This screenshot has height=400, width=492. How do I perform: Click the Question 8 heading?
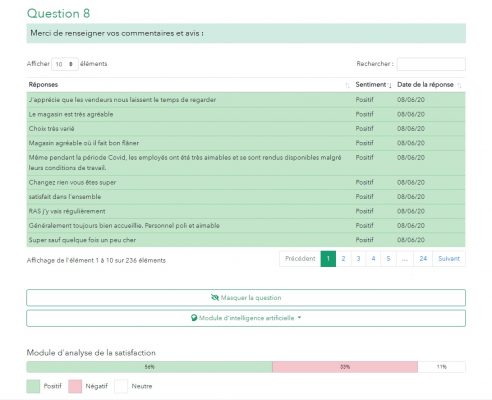coord(58,13)
